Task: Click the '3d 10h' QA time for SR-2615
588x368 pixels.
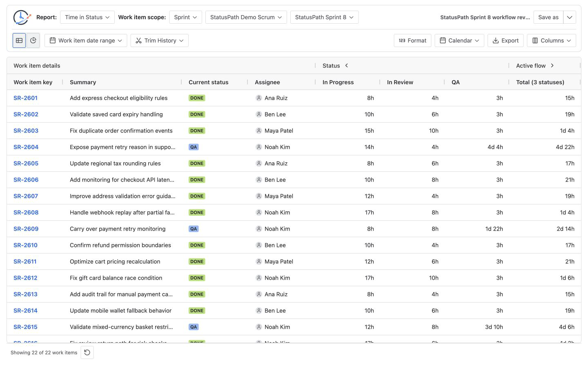Action: pyautogui.click(x=494, y=327)
